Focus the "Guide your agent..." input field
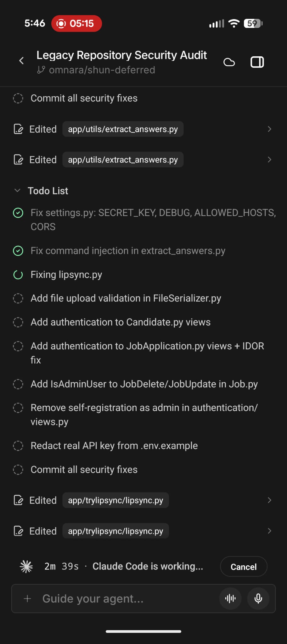The width and height of the screenshot is (287, 644). (x=126, y=598)
